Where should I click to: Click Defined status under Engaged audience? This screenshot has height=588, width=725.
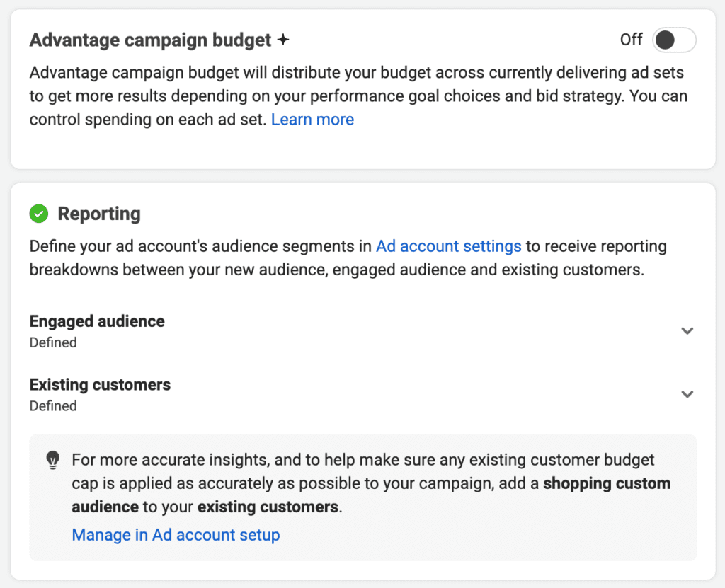tap(53, 342)
